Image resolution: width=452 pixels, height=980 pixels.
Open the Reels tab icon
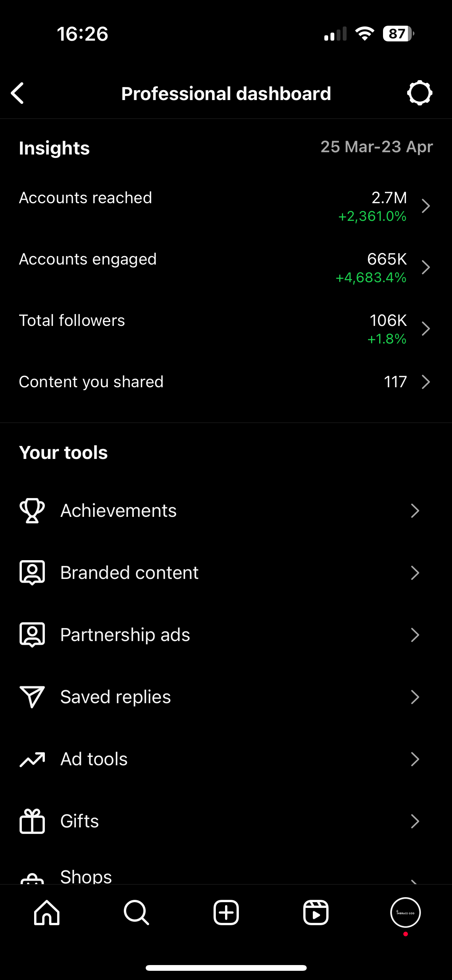tap(316, 913)
